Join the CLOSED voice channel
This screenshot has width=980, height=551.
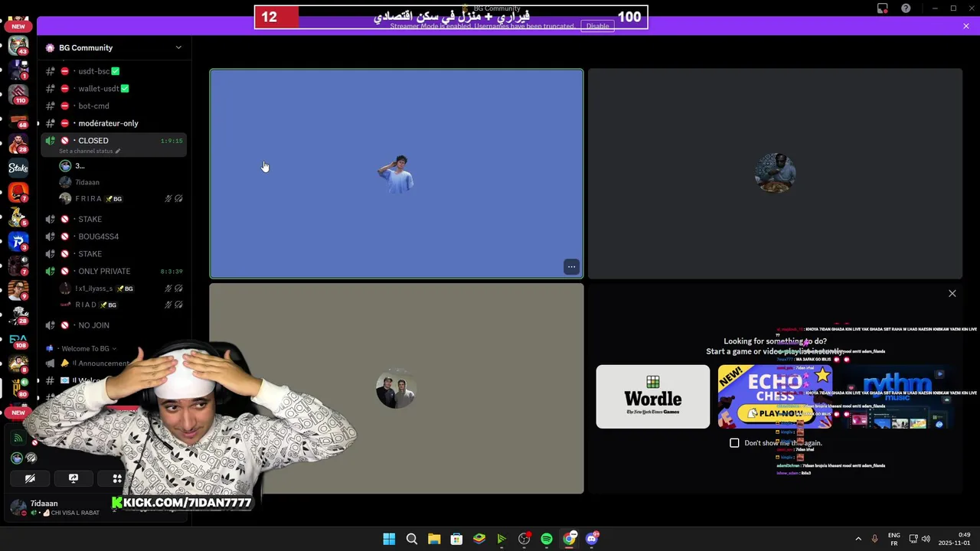point(114,141)
